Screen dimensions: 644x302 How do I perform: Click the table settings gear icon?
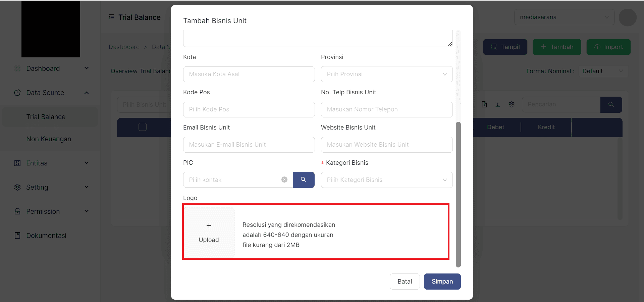tap(512, 104)
